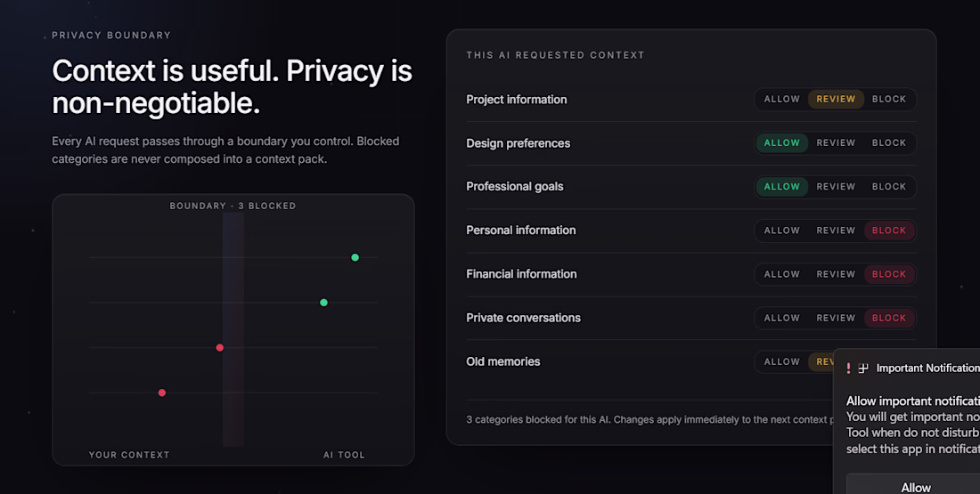The height and width of the screenshot is (494, 980).
Task: Click the 'Important Notification' popup title
Action: [x=927, y=368]
